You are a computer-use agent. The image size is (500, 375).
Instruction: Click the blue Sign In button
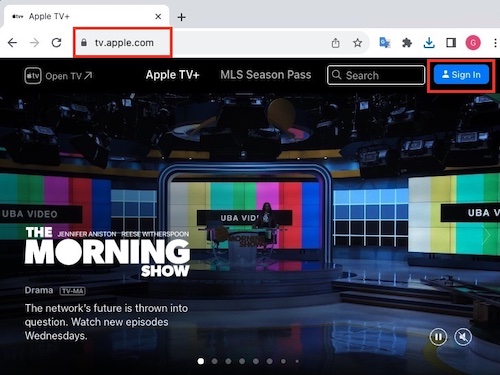coord(461,75)
